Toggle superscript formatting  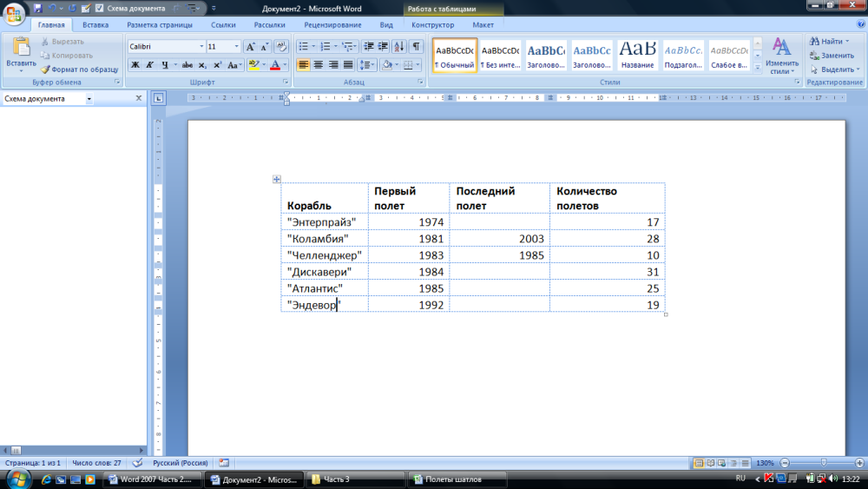click(x=217, y=65)
